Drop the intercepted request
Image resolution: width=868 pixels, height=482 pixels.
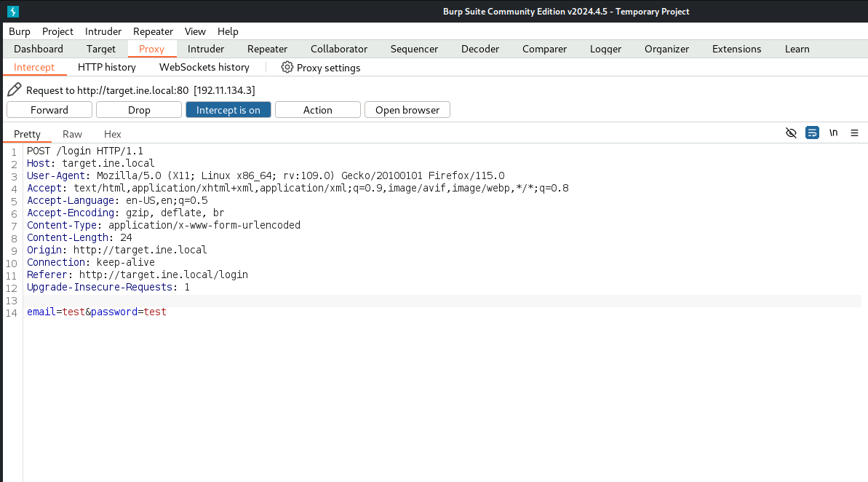click(x=139, y=110)
